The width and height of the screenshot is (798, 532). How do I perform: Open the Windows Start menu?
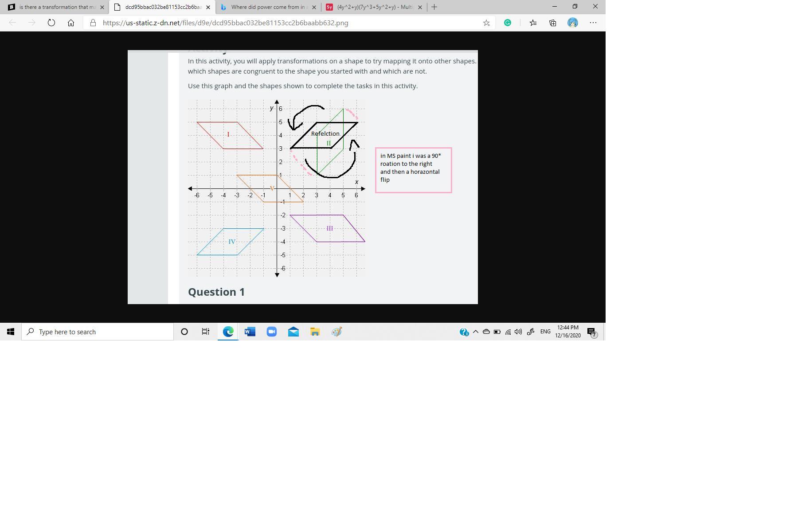pos(11,332)
